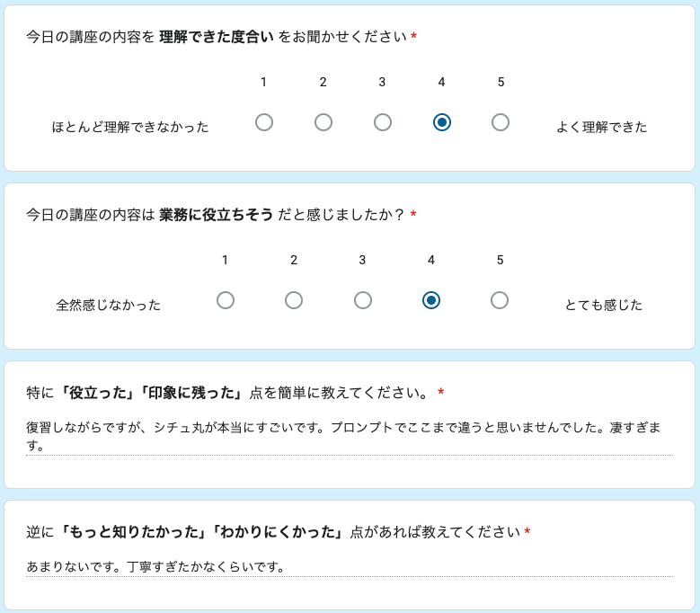Click number label 5 above 理解できた度合い scale
This screenshot has height=613, width=700.
click(501, 82)
